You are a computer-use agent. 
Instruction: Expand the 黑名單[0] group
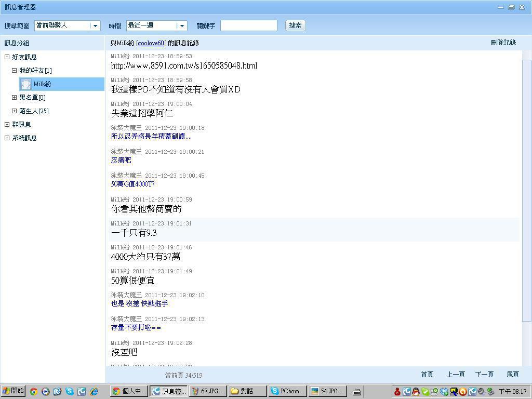[x=14, y=98]
